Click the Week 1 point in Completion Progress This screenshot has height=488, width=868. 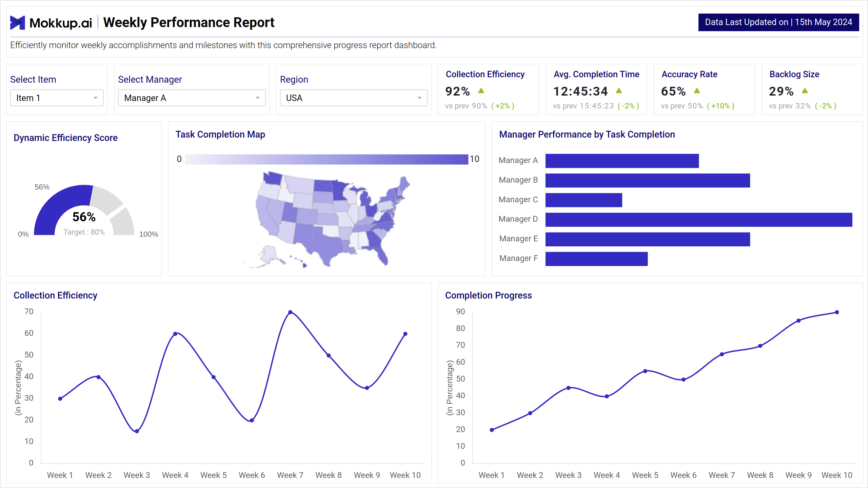[492, 430]
